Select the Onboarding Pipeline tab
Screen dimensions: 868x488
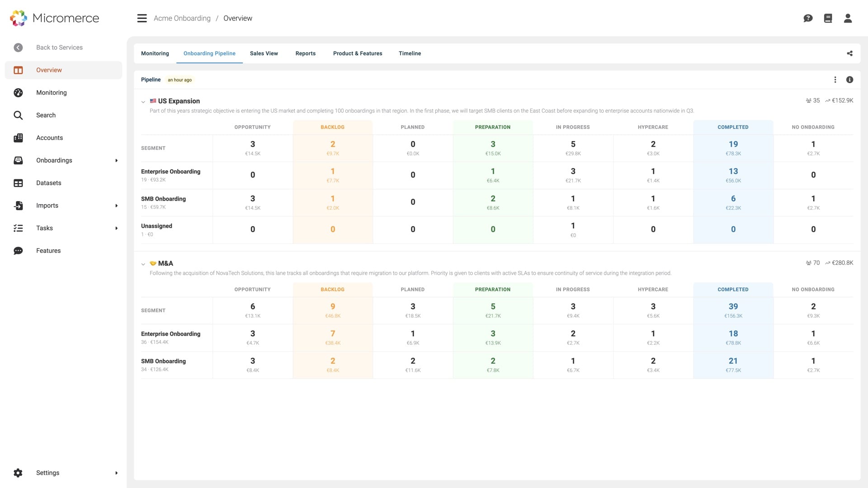coord(209,53)
